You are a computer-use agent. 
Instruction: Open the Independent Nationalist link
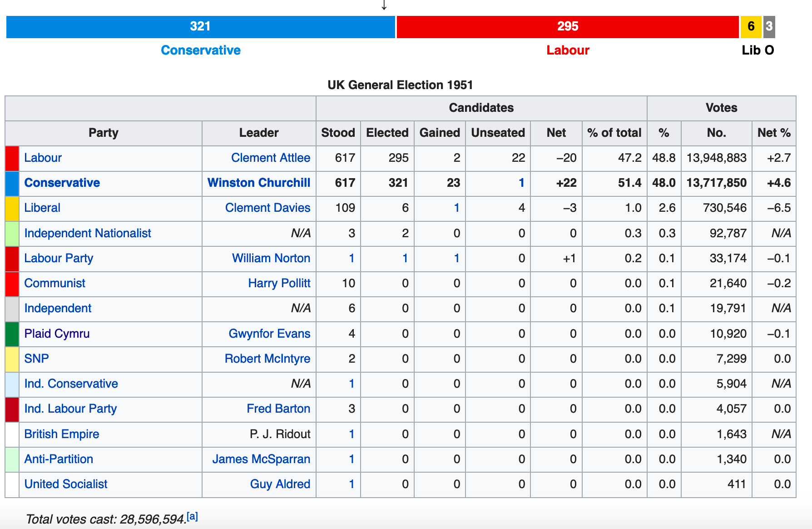(x=88, y=233)
